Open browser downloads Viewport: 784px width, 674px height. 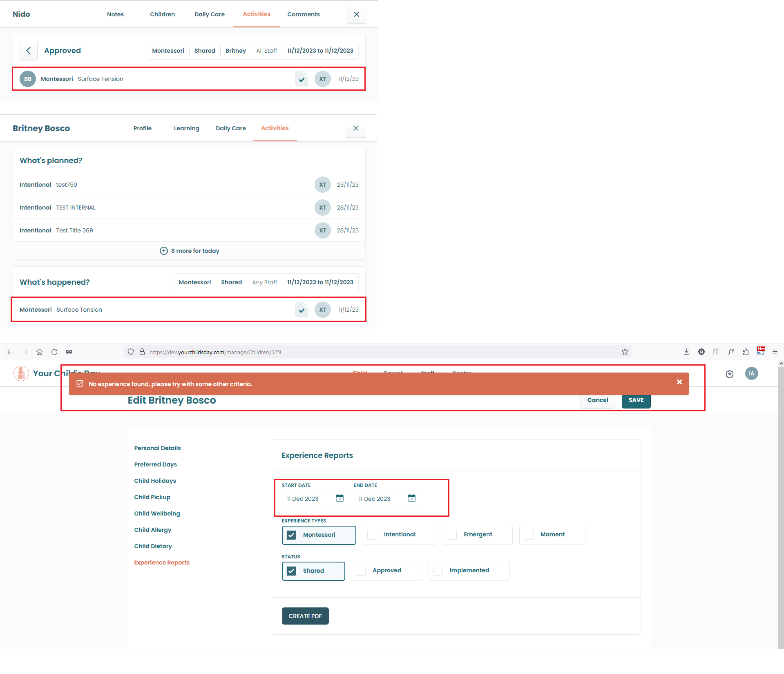point(686,352)
